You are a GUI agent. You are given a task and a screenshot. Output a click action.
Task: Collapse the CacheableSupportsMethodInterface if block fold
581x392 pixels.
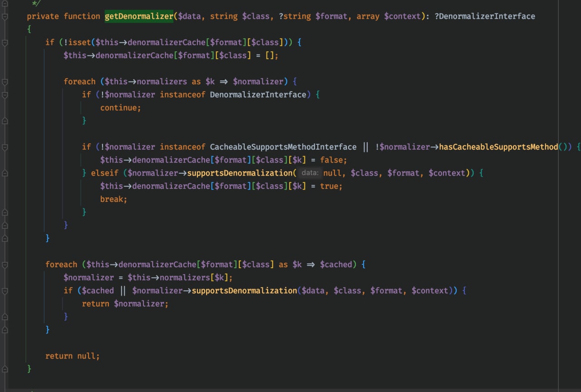pos(5,147)
